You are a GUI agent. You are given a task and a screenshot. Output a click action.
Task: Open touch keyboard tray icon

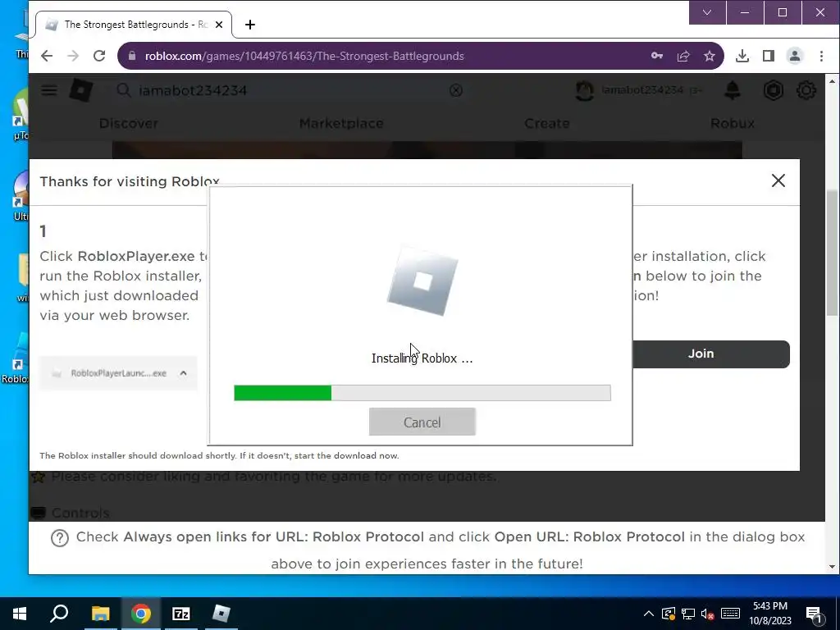(x=730, y=614)
